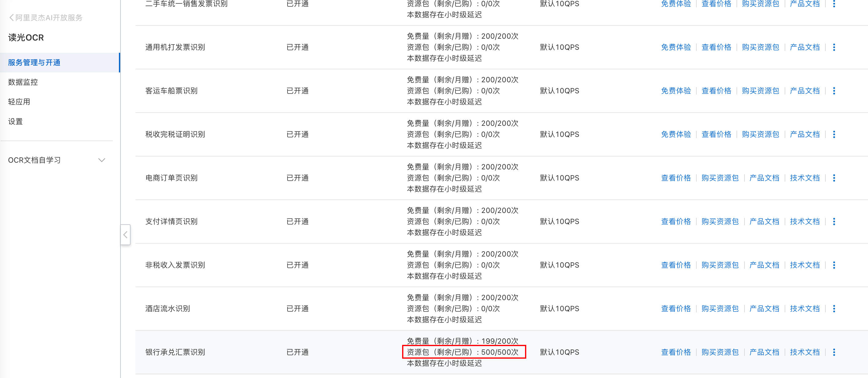
Task: Go back to 阿里灵杰AI开放服务
Action: coord(46,17)
